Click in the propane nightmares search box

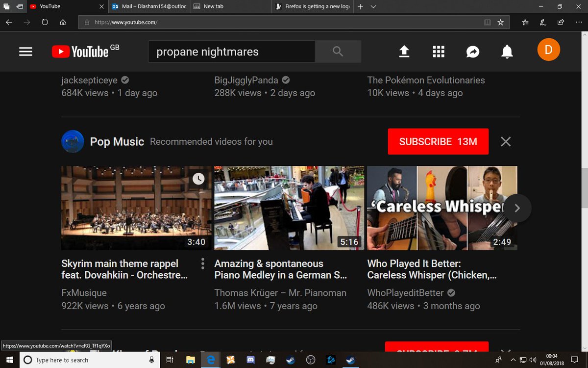232,52
